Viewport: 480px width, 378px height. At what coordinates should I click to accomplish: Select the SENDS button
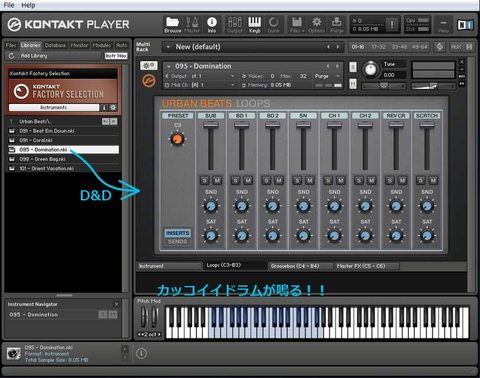(x=177, y=241)
